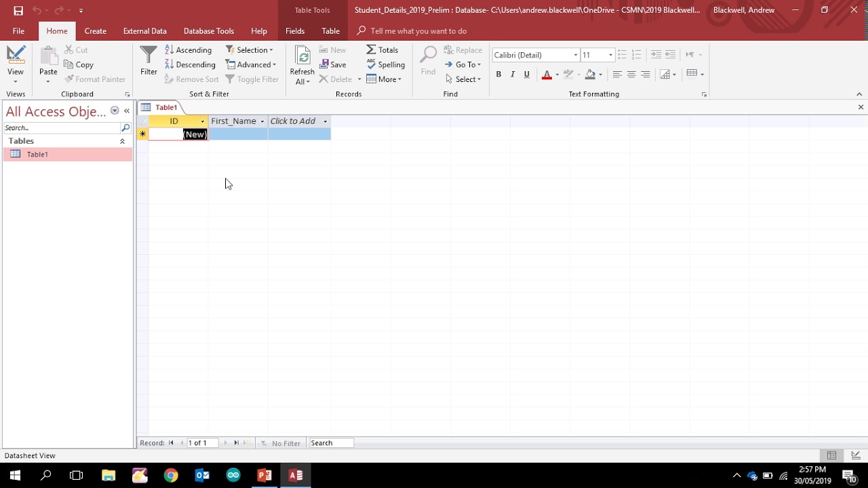The height and width of the screenshot is (488, 868).
Task: Open the Go To dropdown
Action: click(462, 64)
